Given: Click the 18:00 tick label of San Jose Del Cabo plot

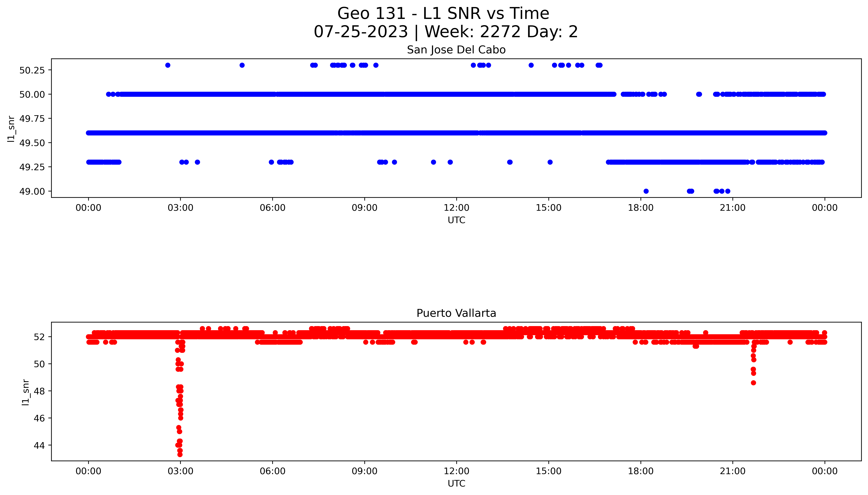Looking at the screenshot, I should tap(641, 208).
